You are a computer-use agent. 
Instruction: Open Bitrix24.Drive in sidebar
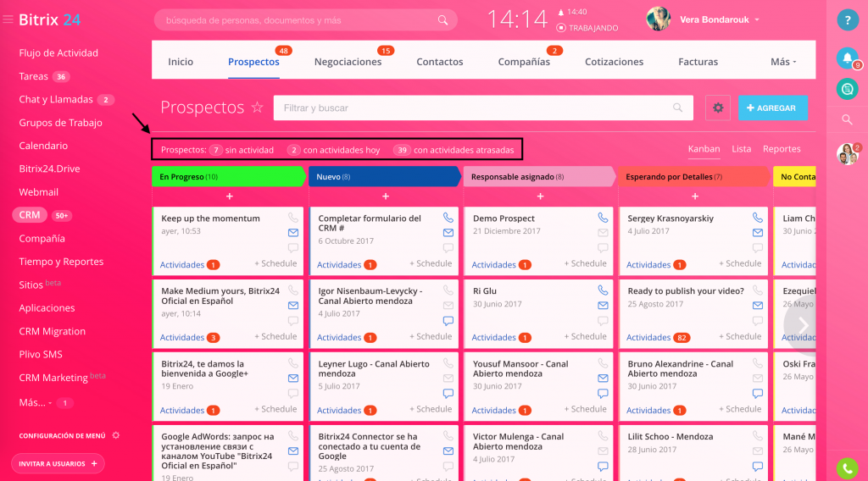49,169
